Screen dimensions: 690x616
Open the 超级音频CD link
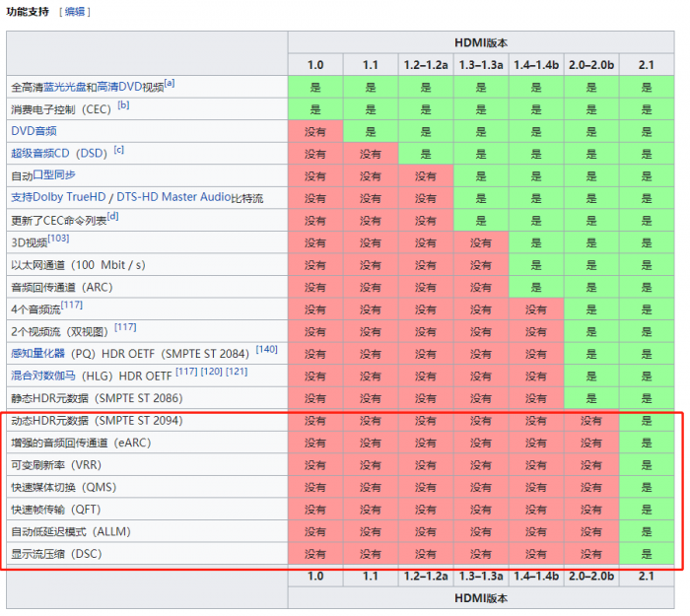tap(40, 154)
